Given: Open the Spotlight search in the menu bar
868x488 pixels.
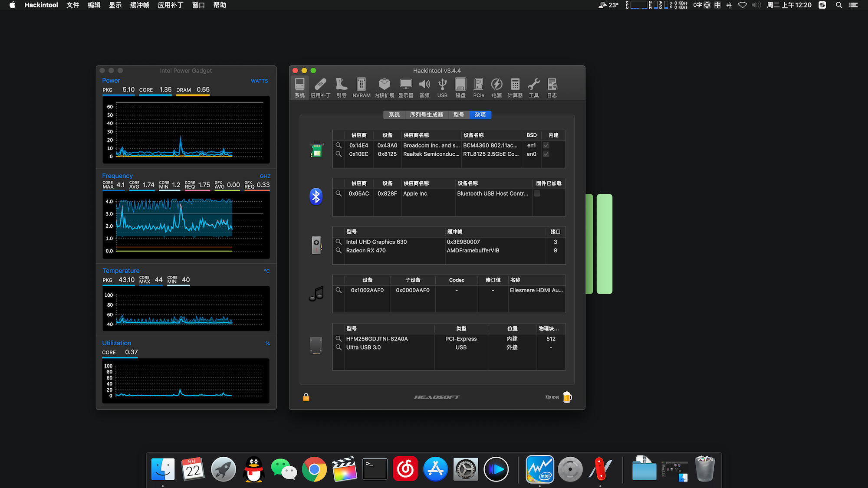Looking at the screenshot, I should (x=839, y=5).
